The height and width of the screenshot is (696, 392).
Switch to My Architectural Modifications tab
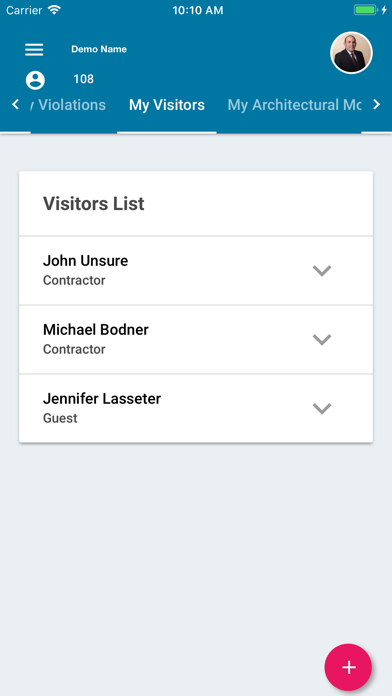pos(294,105)
